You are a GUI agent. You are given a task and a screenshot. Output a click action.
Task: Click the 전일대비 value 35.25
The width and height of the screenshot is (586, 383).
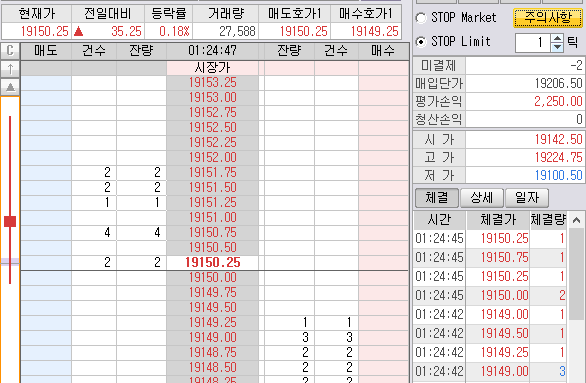(126, 31)
